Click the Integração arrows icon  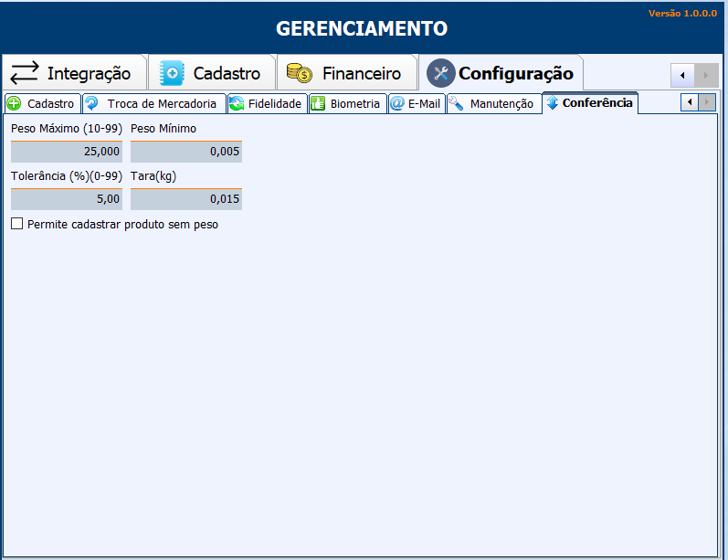click(x=25, y=73)
